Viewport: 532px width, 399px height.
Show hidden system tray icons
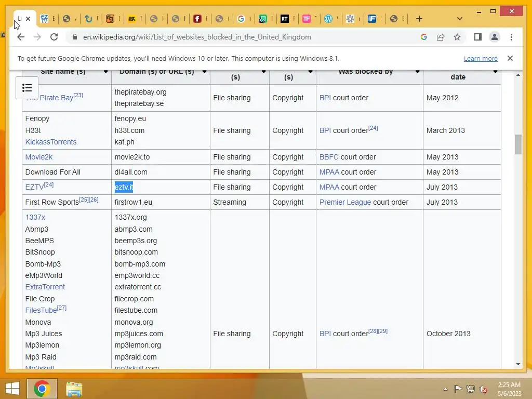(445, 389)
